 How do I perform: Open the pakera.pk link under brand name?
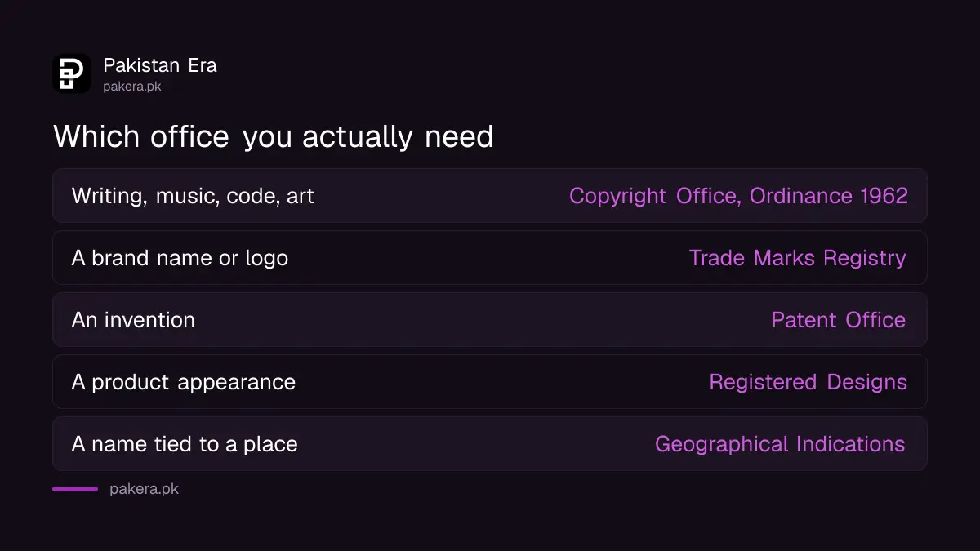132,86
